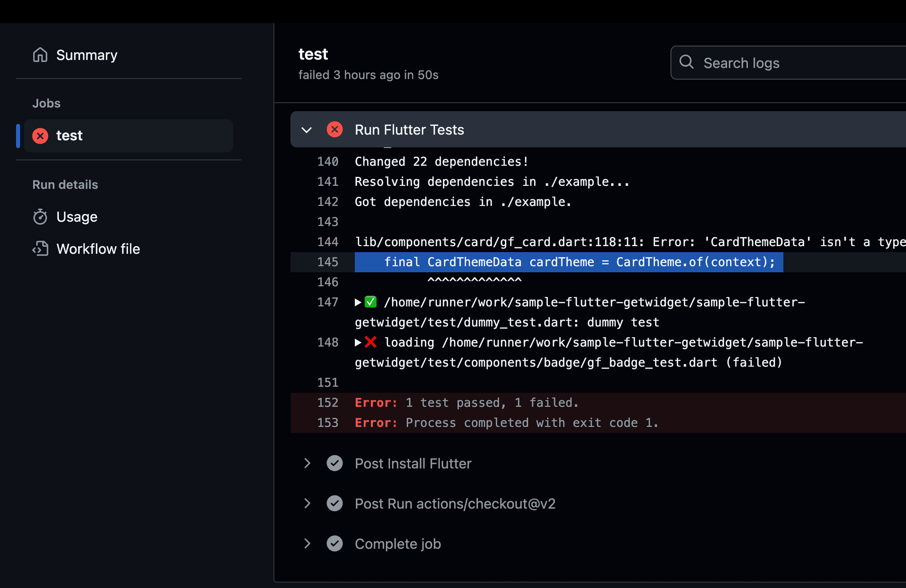906x588 pixels.
Task: Expand log line 147 dummy test group
Action: coord(358,302)
